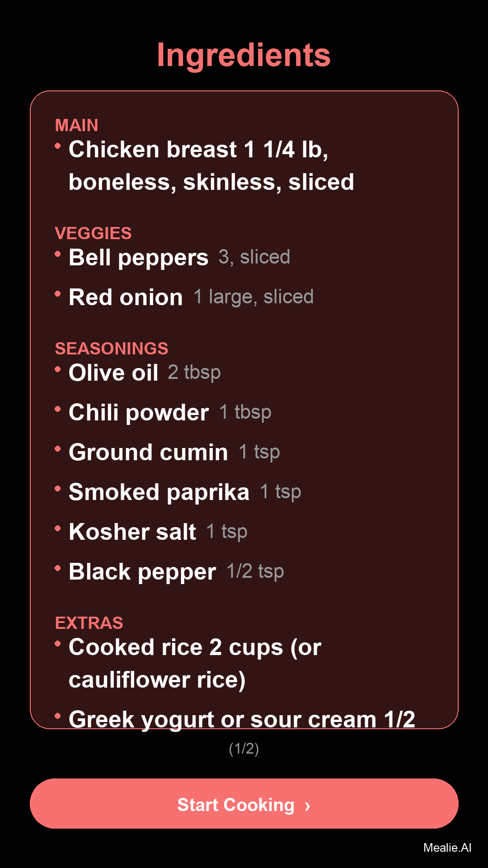Image resolution: width=488 pixels, height=868 pixels.
Task: Click the (1/2) page indicator
Action: (244, 749)
